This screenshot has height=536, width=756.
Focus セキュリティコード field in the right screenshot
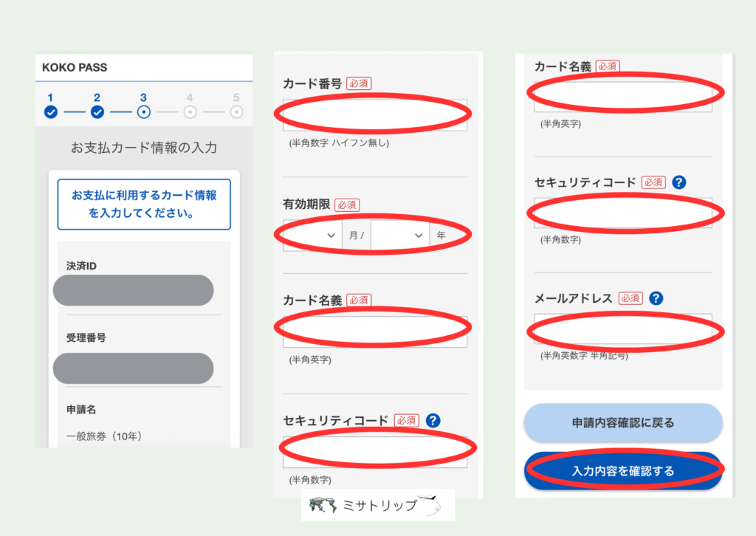(x=623, y=213)
